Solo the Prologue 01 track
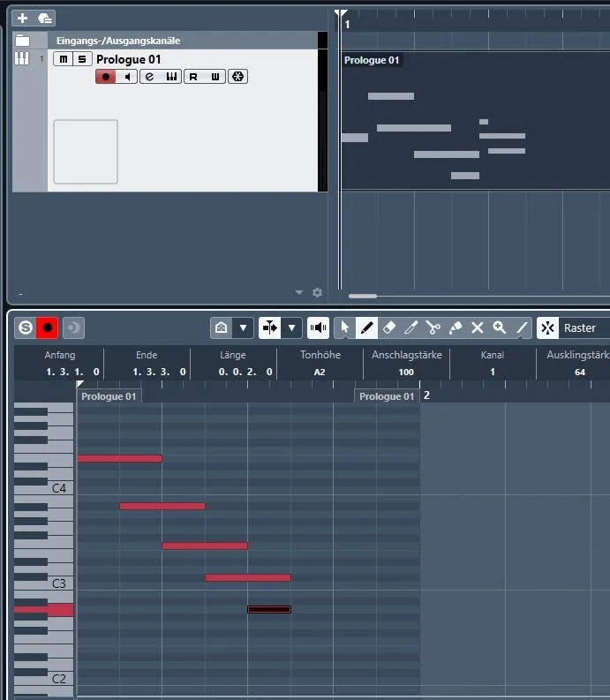Screen dimensions: 610x700 [x=82, y=59]
